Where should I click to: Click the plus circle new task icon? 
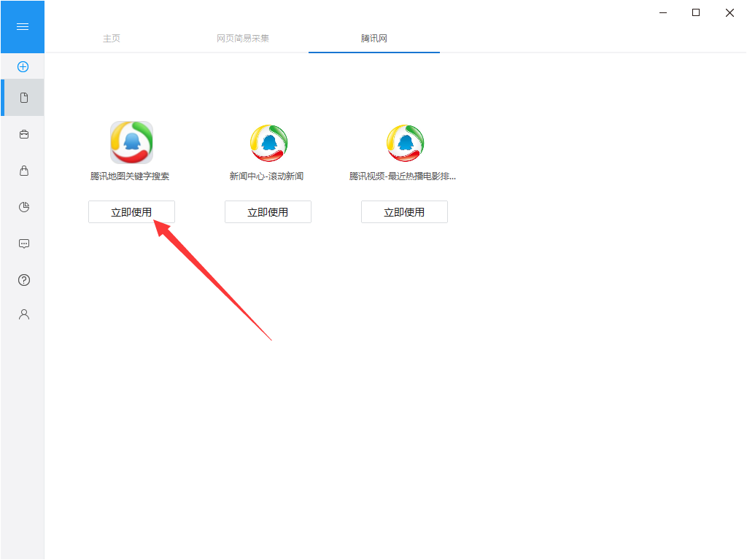click(x=23, y=66)
